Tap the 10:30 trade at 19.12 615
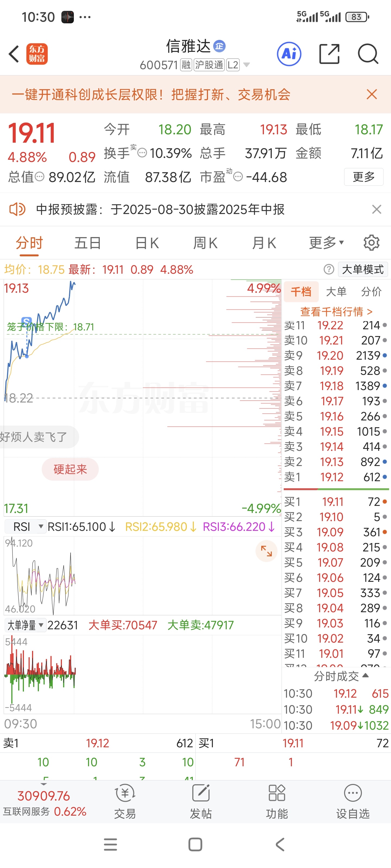The image size is (391, 868). point(336,694)
